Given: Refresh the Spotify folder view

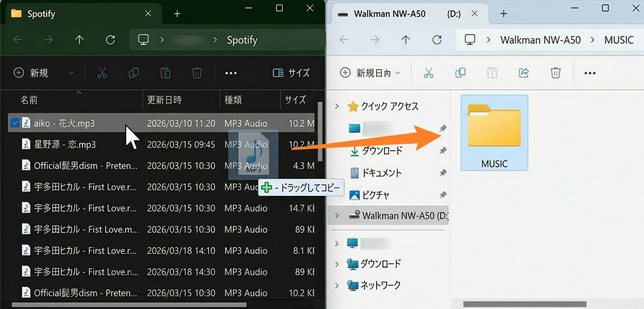Looking at the screenshot, I should [110, 40].
